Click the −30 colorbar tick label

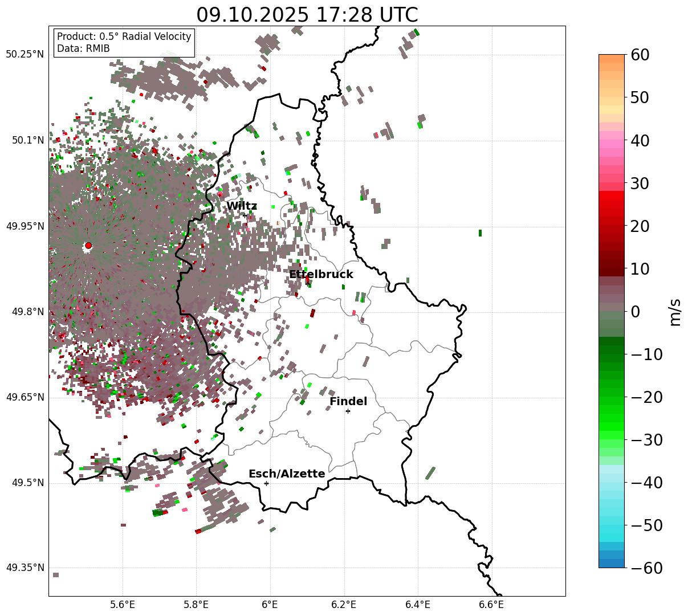[646, 440]
